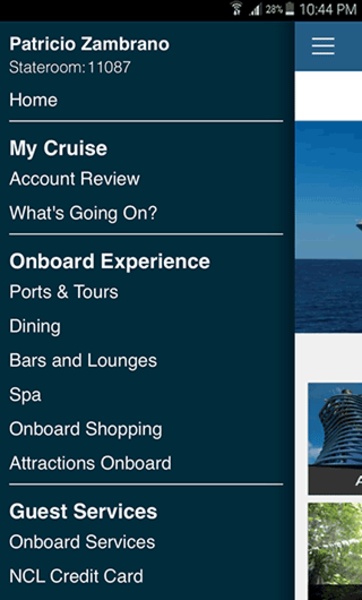The height and width of the screenshot is (600, 362).
Task: Open the Dining section
Action: pyautogui.click(x=35, y=326)
